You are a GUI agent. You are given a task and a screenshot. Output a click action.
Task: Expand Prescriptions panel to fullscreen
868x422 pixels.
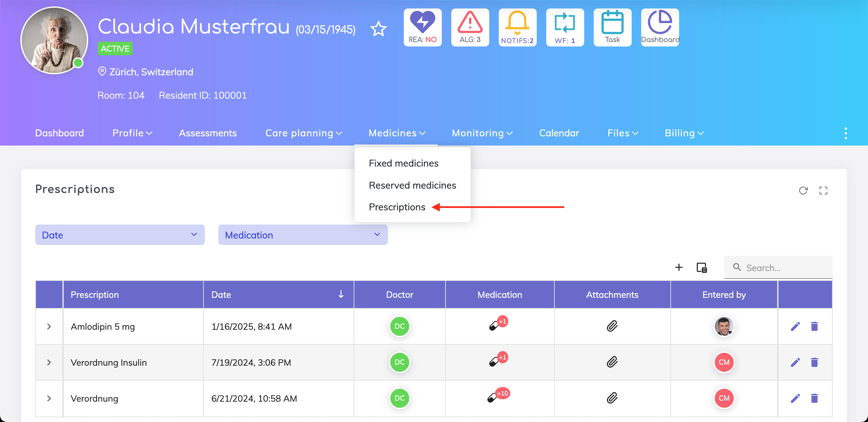tap(823, 191)
